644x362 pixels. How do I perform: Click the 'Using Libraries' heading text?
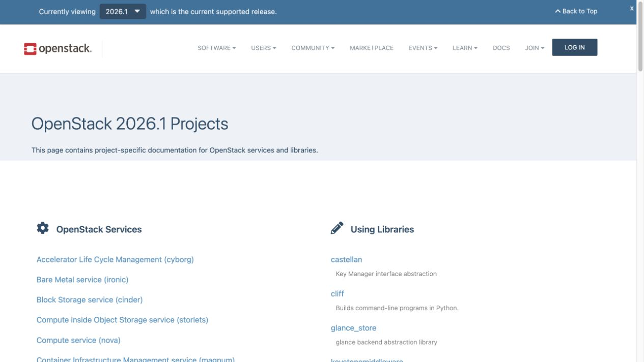[382, 229]
